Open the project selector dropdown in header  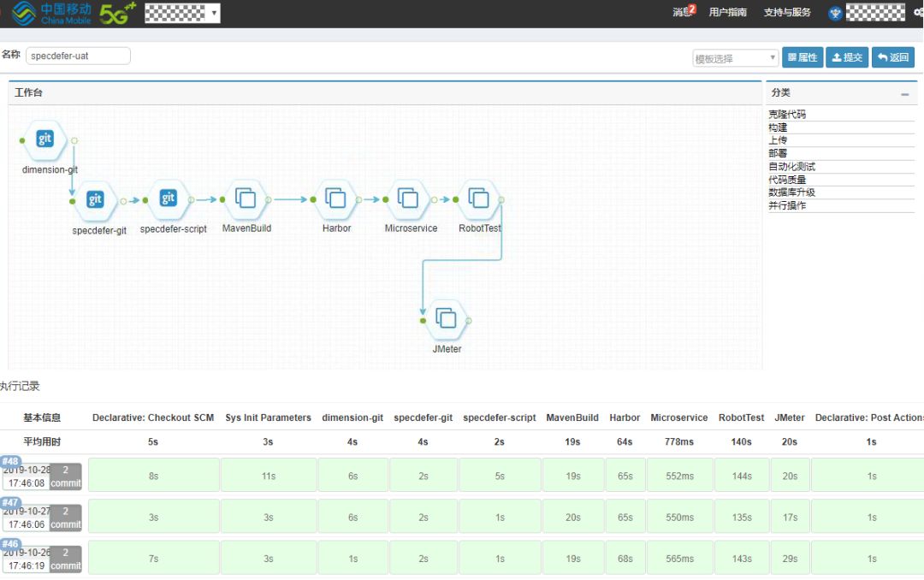pyautogui.click(x=183, y=13)
